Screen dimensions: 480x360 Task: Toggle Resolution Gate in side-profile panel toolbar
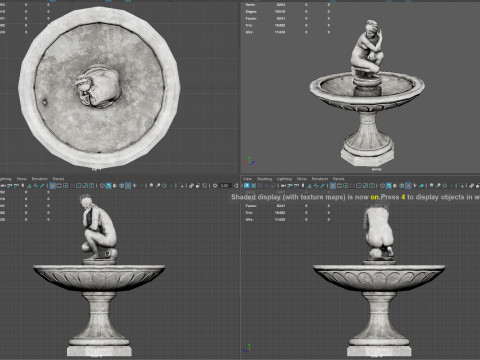66,186
